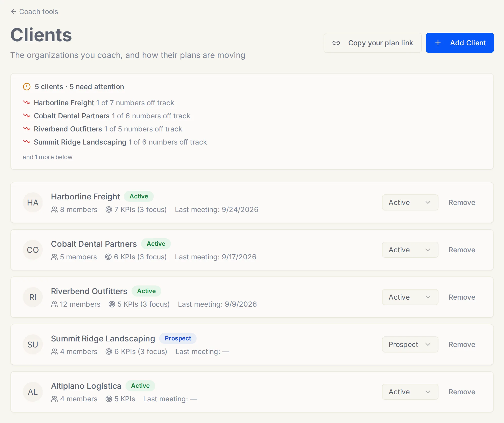Screen dimensions: 504x423
Task: Click 'and 1 more below' text
Action: (x=48, y=157)
